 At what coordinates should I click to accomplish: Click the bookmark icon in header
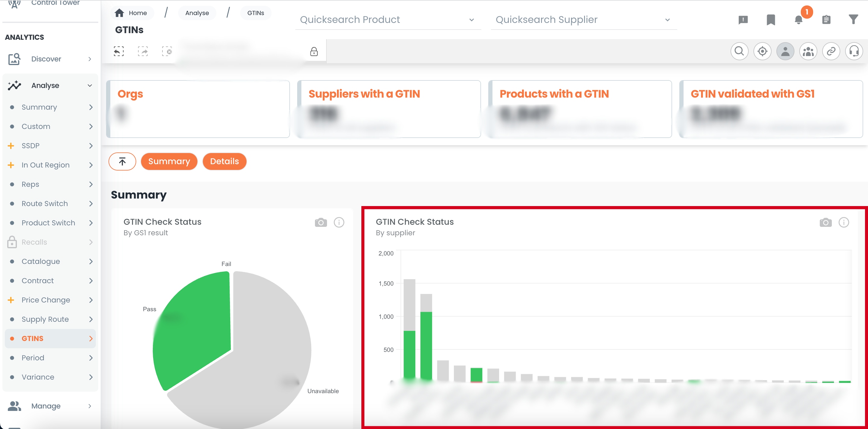pyautogui.click(x=771, y=20)
